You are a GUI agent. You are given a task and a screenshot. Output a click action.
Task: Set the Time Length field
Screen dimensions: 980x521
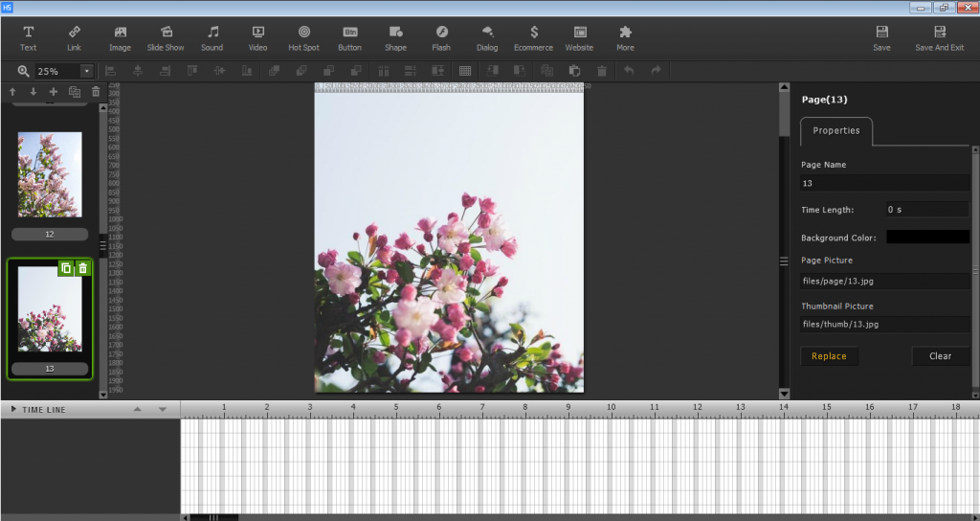pyautogui.click(x=926, y=210)
